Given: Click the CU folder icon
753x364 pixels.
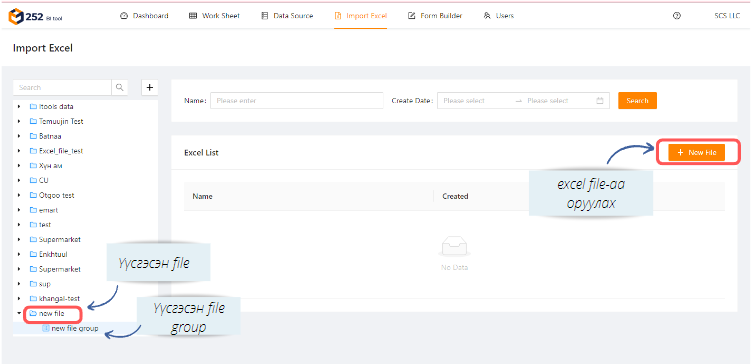Looking at the screenshot, I should [x=33, y=181].
